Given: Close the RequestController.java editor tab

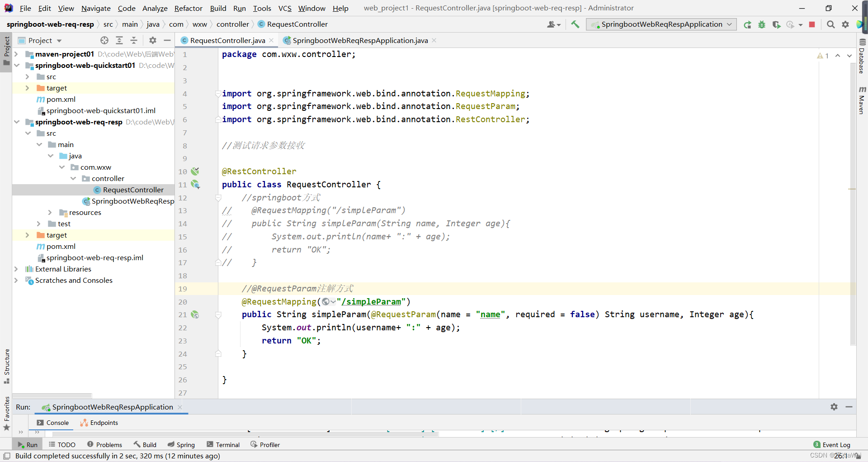Looking at the screenshot, I should point(271,40).
